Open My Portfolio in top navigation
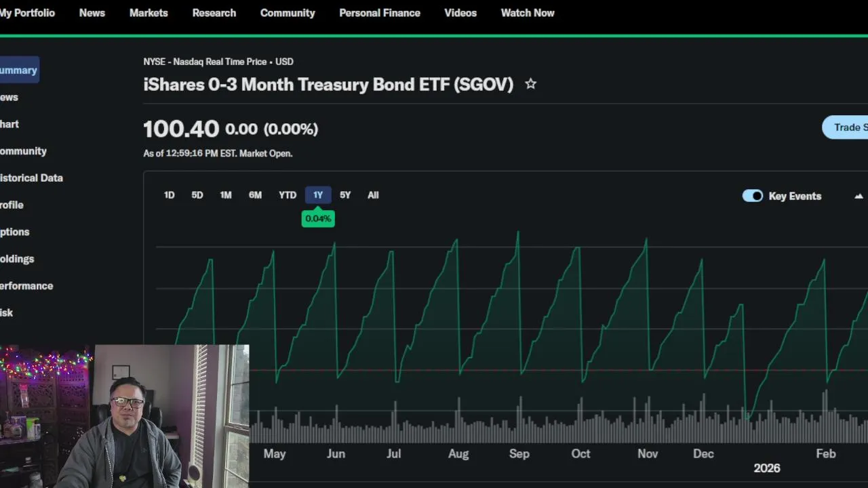The image size is (868, 488). pyautogui.click(x=27, y=13)
